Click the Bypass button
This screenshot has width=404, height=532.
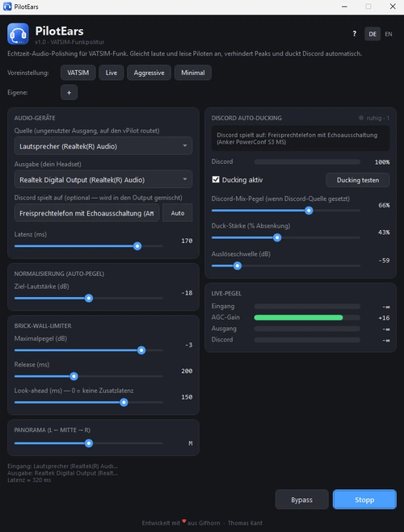(302, 500)
